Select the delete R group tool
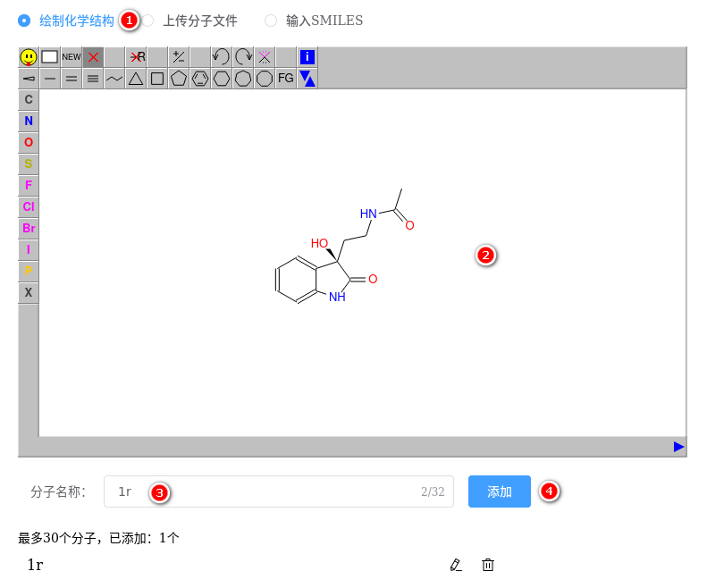Viewport: 707px width, 588px height. point(136,57)
